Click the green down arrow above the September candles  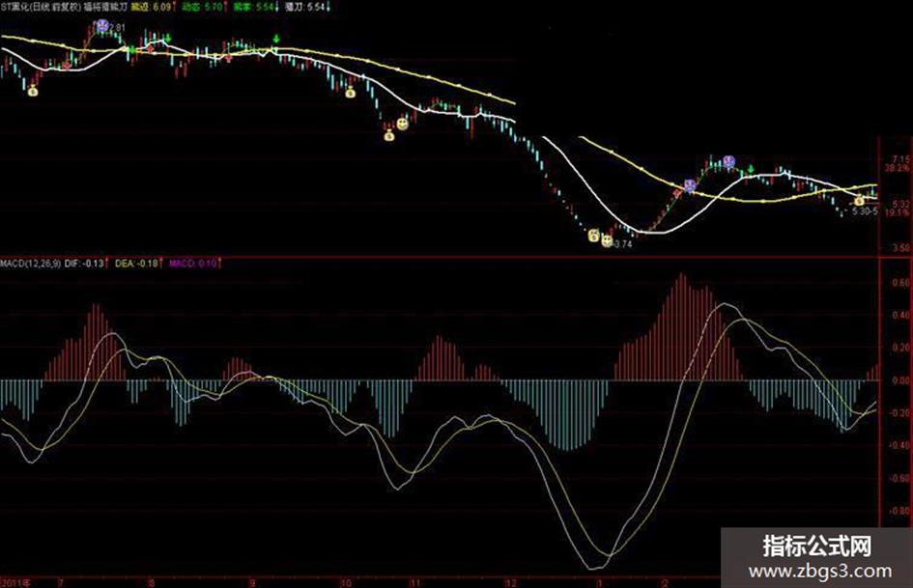click(x=276, y=39)
